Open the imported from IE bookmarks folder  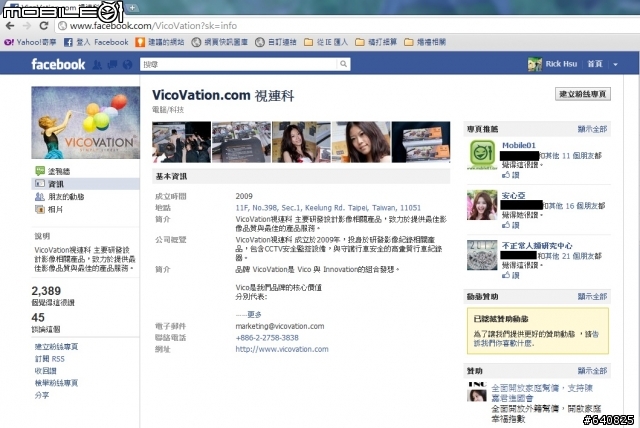pos(326,42)
